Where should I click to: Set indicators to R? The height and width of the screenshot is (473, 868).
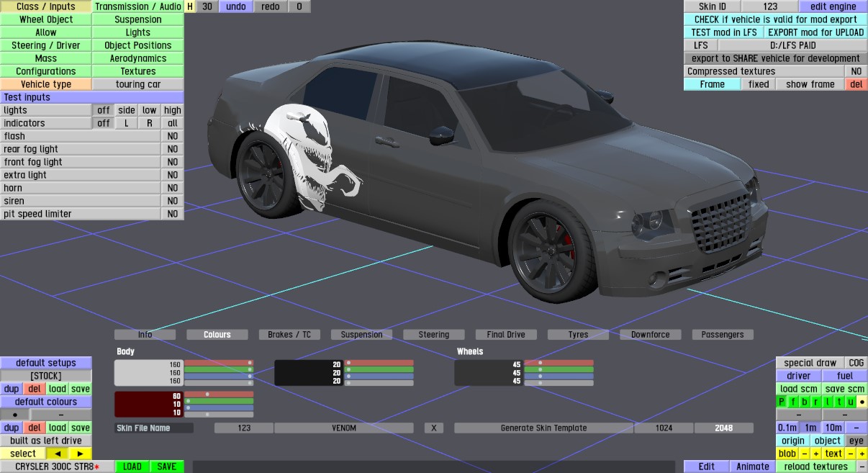click(x=150, y=123)
